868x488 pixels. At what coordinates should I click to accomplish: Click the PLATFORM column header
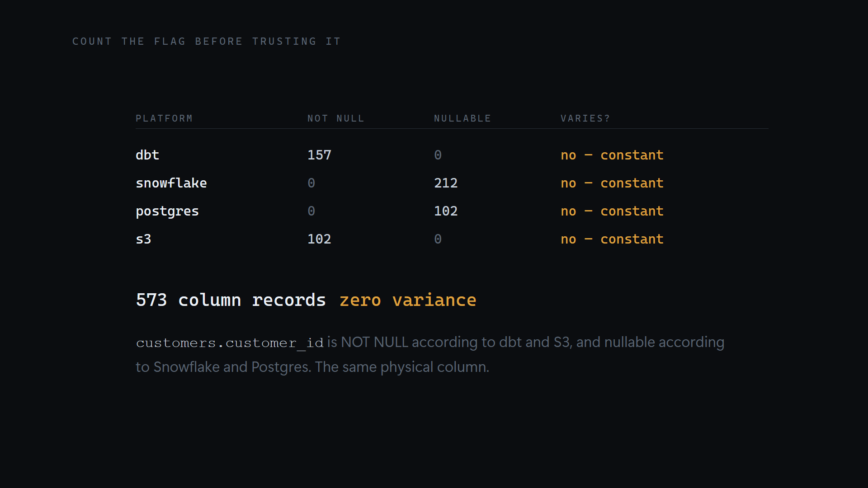pyautogui.click(x=164, y=118)
